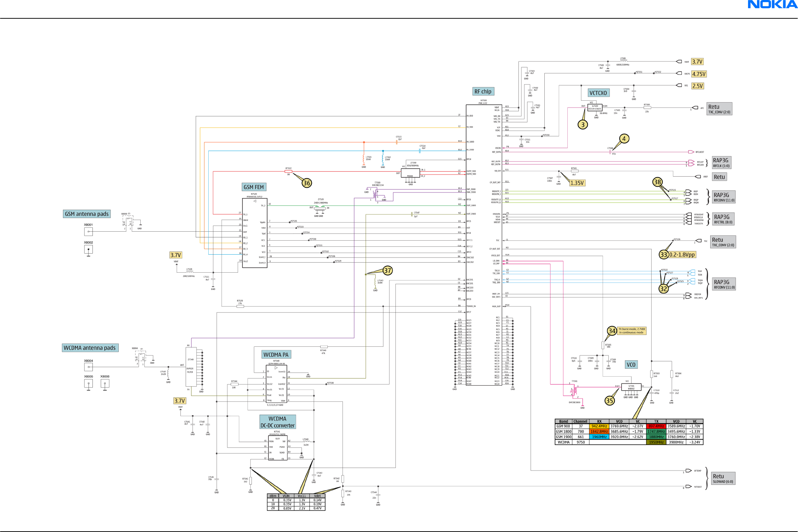Click the WCDMA PA label
The height and width of the screenshot is (532, 798).
(x=276, y=355)
